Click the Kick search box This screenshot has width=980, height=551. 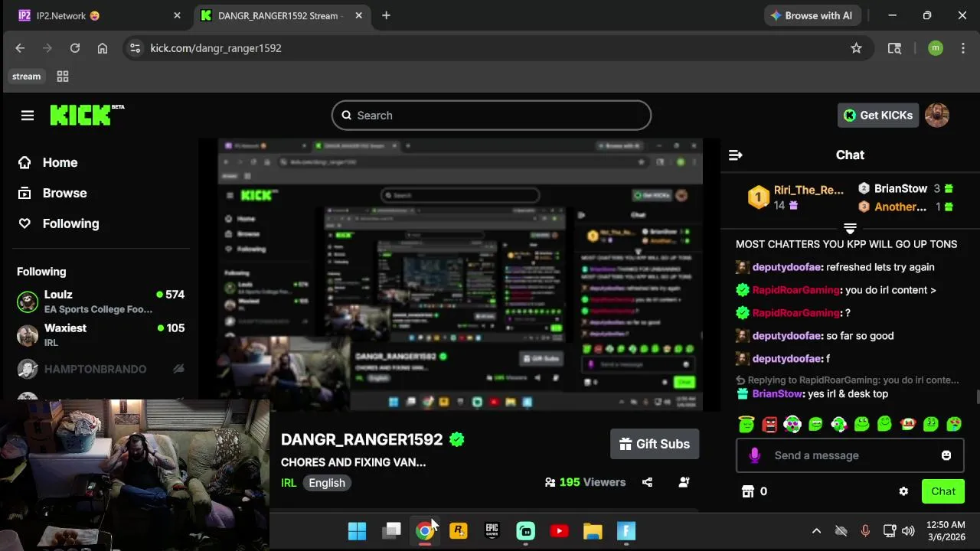(x=492, y=116)
